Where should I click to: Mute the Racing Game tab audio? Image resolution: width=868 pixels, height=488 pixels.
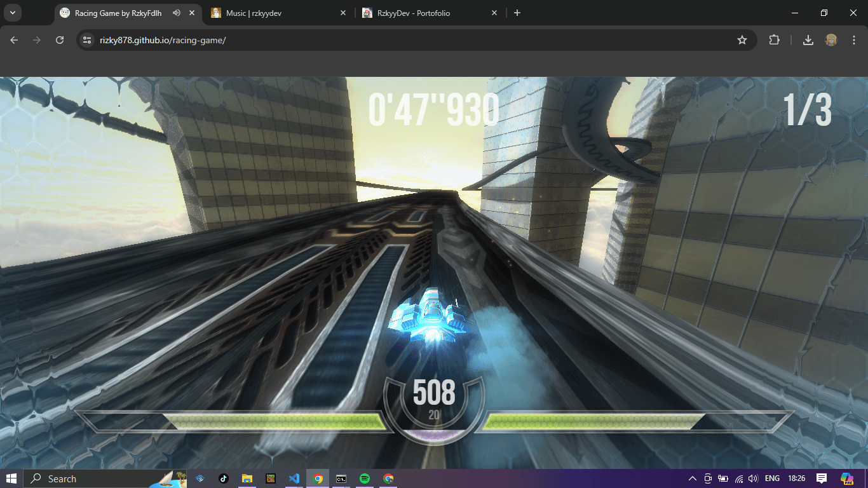(x=177, y=13)
